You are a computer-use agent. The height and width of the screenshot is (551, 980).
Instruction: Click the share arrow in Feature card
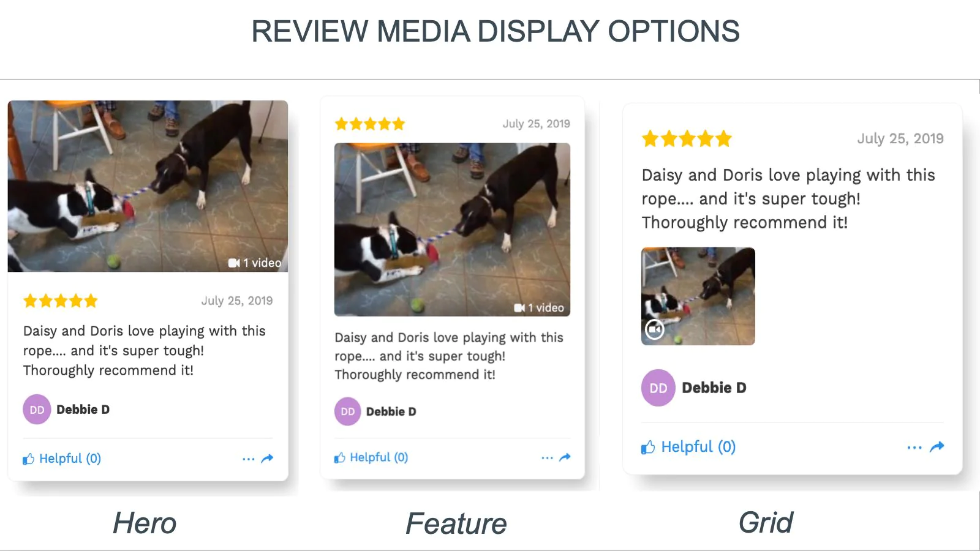(565, 457)
